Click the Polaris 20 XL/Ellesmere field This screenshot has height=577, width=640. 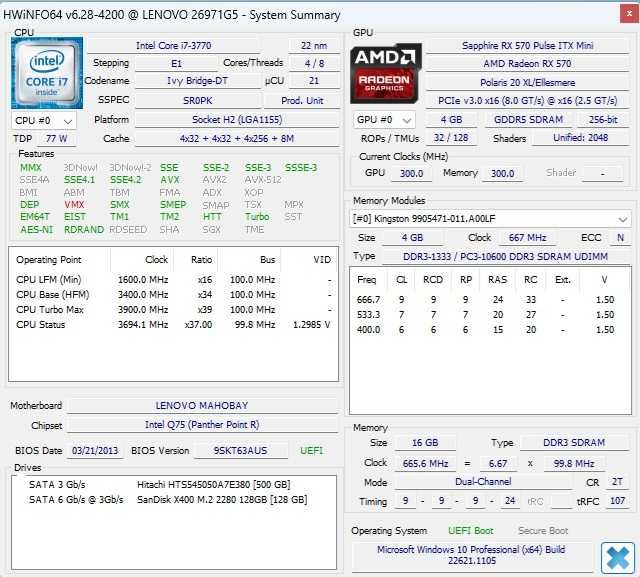[527, 82]
